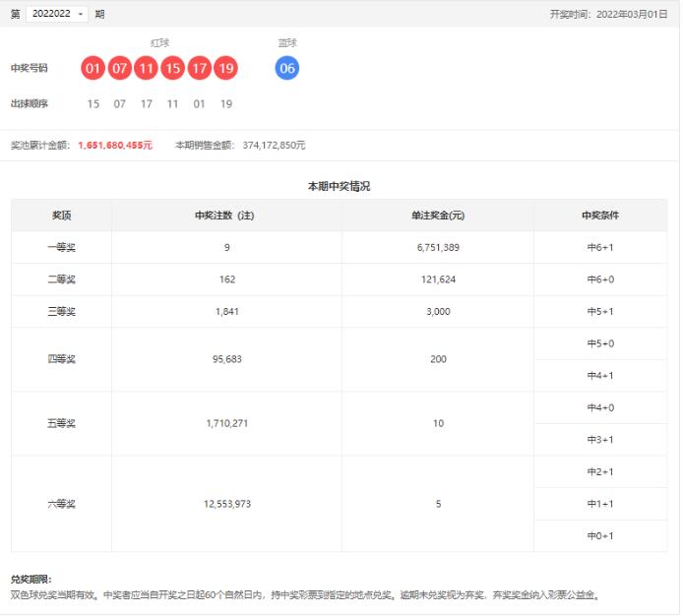The image size is (683, 616).
Task: Click fifth prize winner count 1,710,271
Action: 227,423
